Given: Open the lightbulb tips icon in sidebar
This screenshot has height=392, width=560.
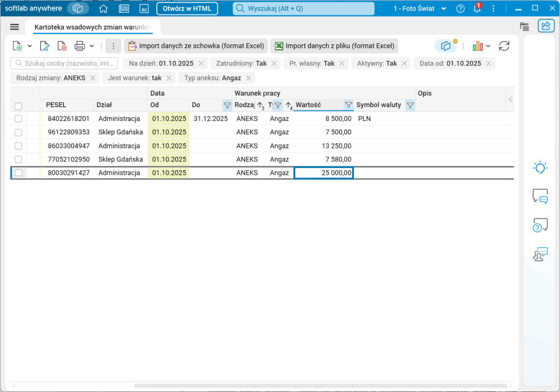Looking at the screenshot, I should [540, 167].
